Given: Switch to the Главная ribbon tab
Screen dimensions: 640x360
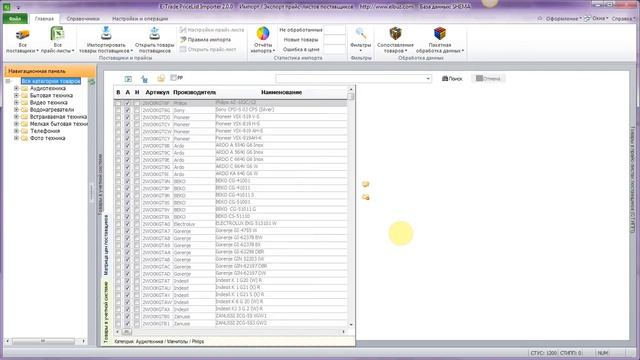Looking at the screenshot, I should coord(44,19).
